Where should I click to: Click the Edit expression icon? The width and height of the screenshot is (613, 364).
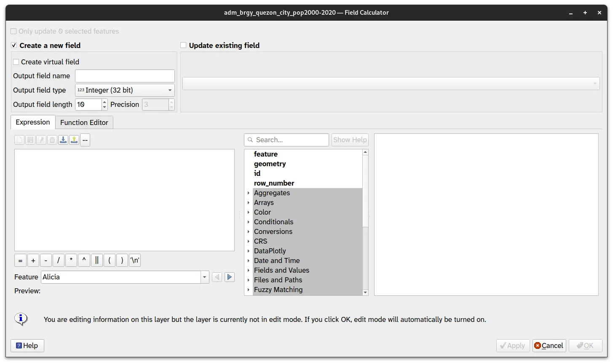tap(41, 140)
